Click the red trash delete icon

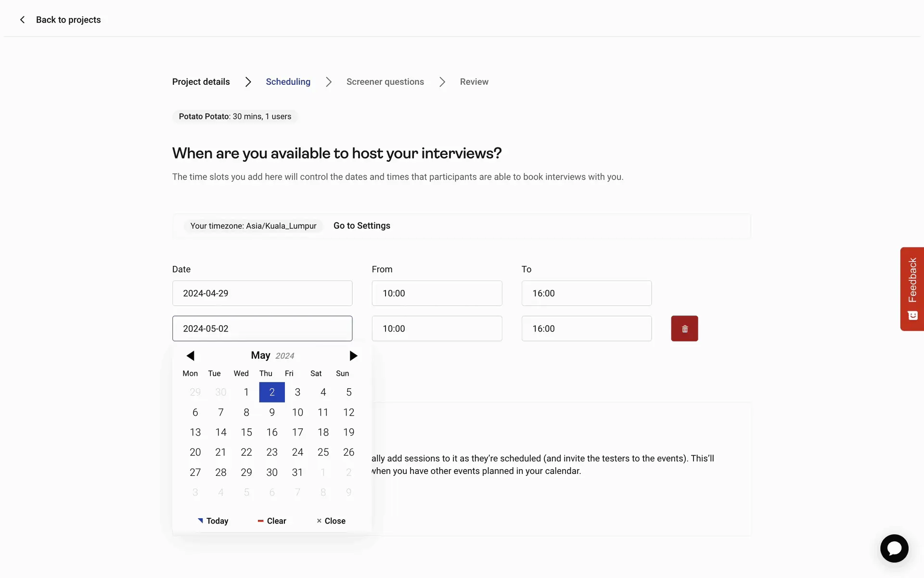684,328
